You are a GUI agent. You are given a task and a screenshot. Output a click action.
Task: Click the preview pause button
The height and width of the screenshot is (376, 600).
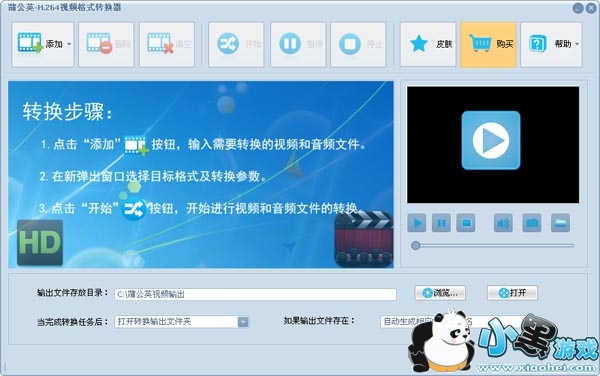pyautogui.click(x=441, y=223)
